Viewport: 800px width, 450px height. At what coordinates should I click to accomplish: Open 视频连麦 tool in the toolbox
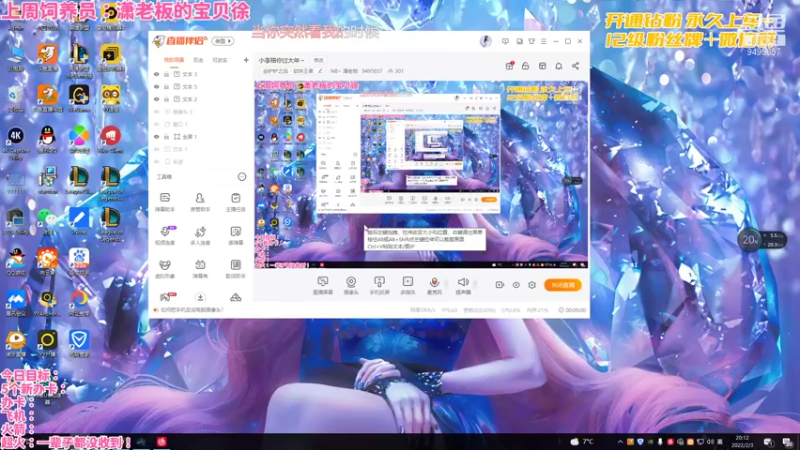point(165,235)
